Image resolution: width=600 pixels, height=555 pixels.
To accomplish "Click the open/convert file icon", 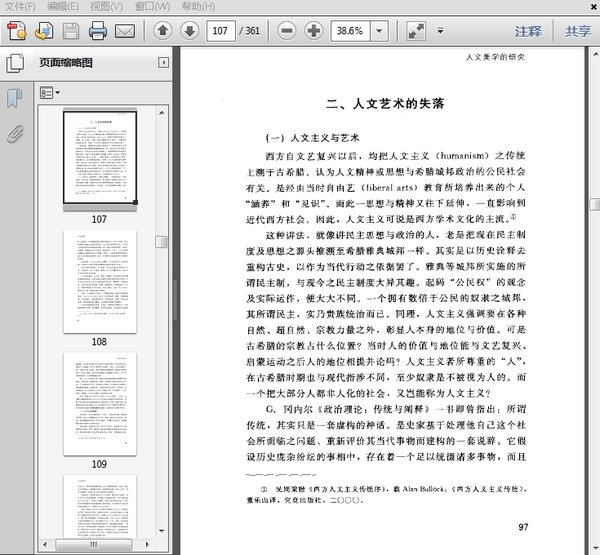I will point(44,31).
